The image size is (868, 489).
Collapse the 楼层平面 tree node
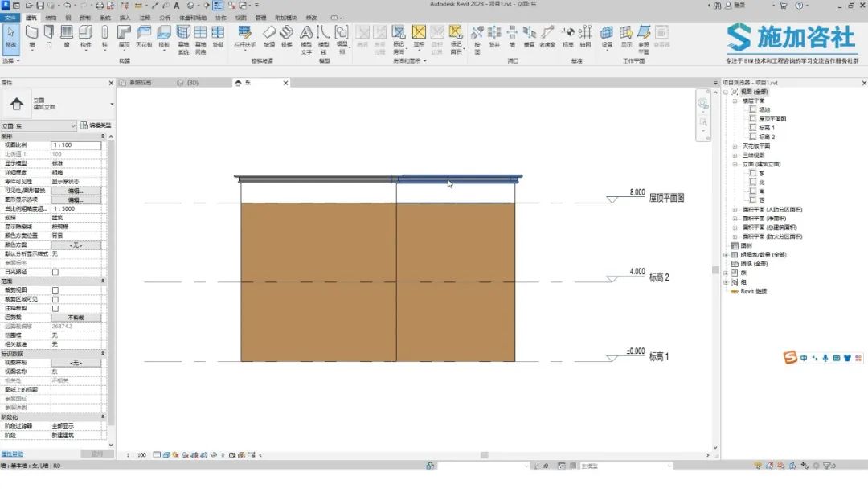pyautogui.click(x=735, y=101)
